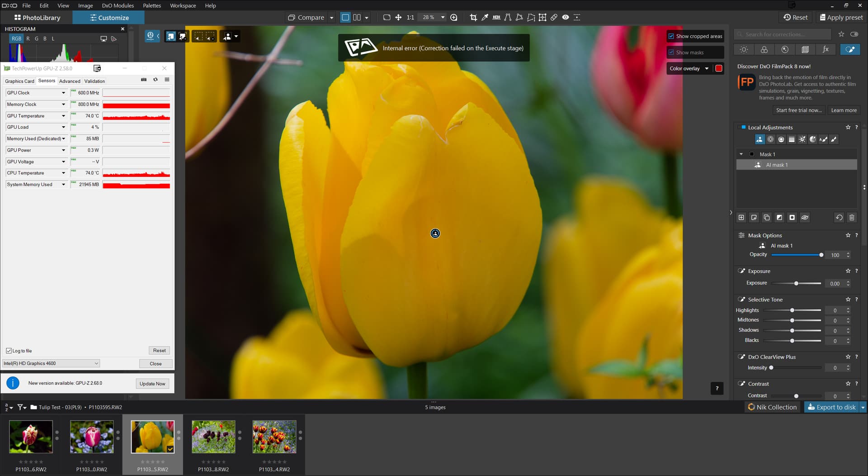Disable Log to file in GPU-Z
This screenshot has height=476, width=868.
pyautogui.click(x=9, y=351)
